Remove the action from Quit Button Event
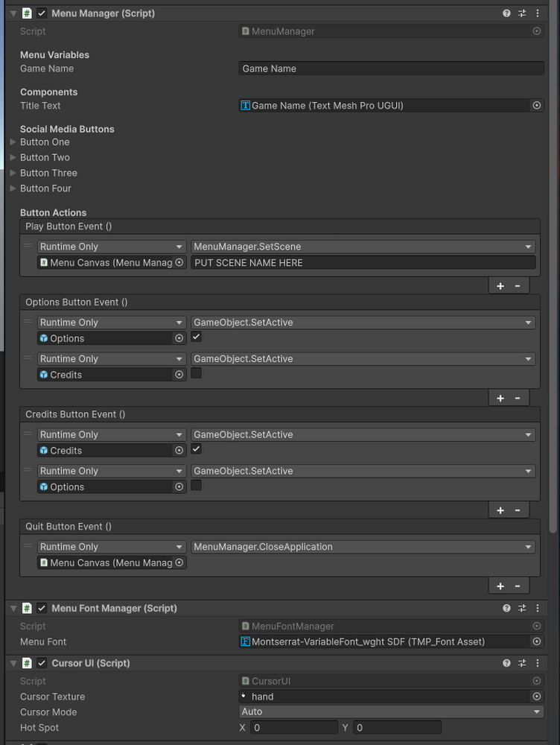560x745 pixels. pyautogui.click(x=518, y=586)
